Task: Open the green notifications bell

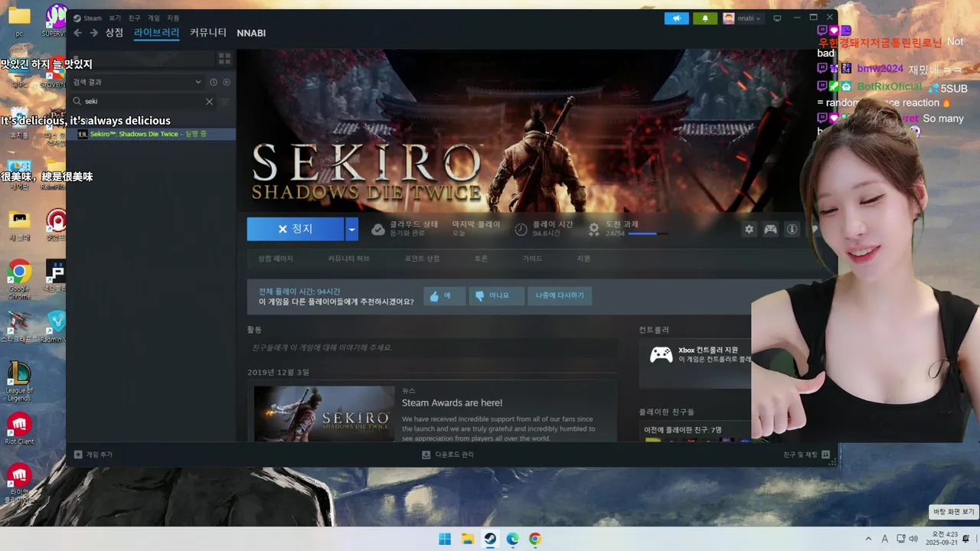Action: coord(705,18)
